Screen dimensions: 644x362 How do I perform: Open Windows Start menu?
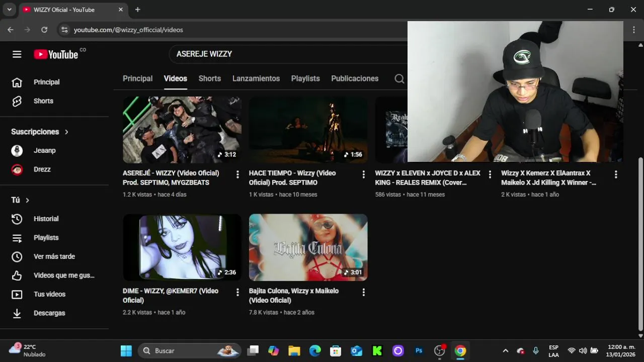[x=126, y=351]
